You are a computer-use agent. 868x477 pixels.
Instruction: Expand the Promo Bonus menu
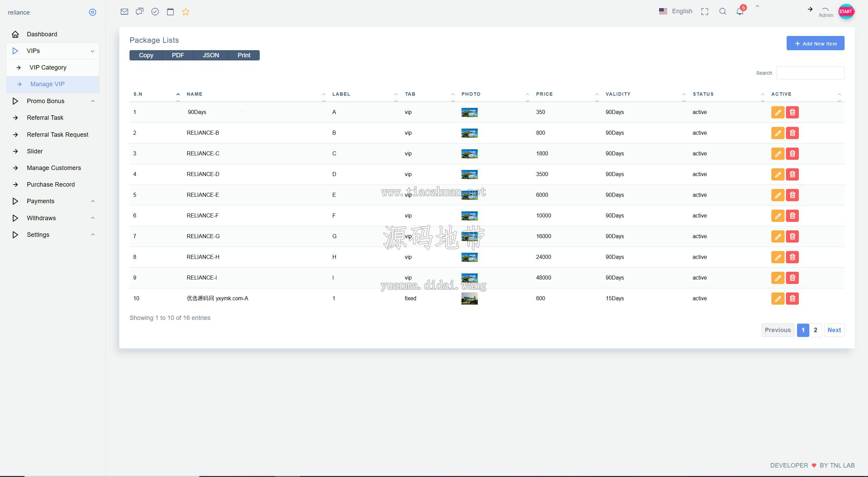[x=53, y=101]
